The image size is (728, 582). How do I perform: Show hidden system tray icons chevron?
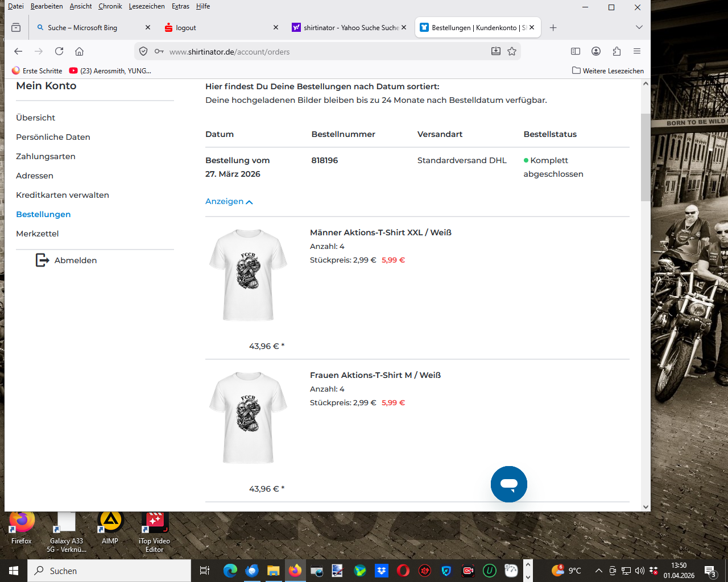[x=598, y=571]
